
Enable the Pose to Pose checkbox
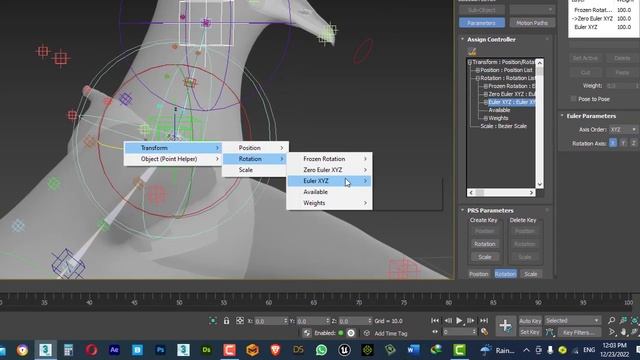click(x=573, y=99)
